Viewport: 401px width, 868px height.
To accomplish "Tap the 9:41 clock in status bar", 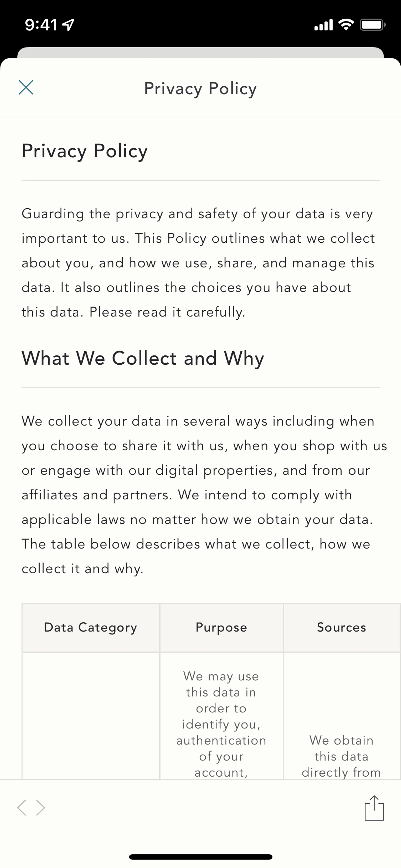I will [41, 25].
